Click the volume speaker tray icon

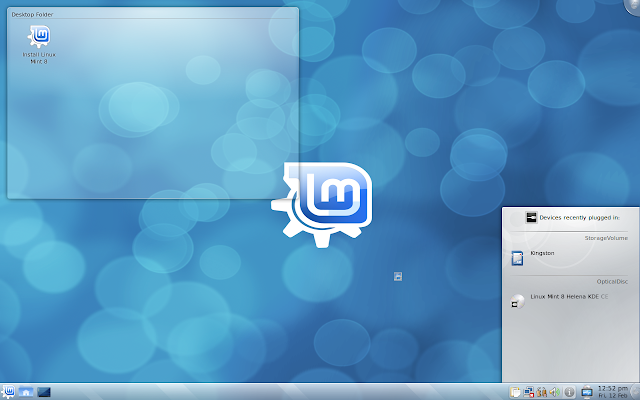555,392
